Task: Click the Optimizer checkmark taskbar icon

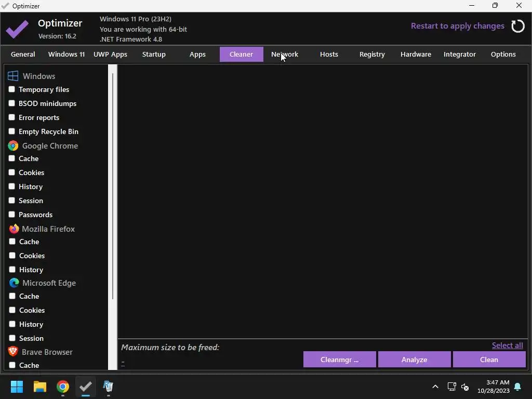Action: point(86,387)
